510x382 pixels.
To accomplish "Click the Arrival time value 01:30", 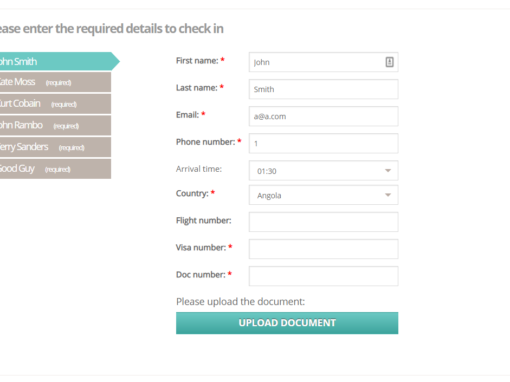I will point(267,171).
